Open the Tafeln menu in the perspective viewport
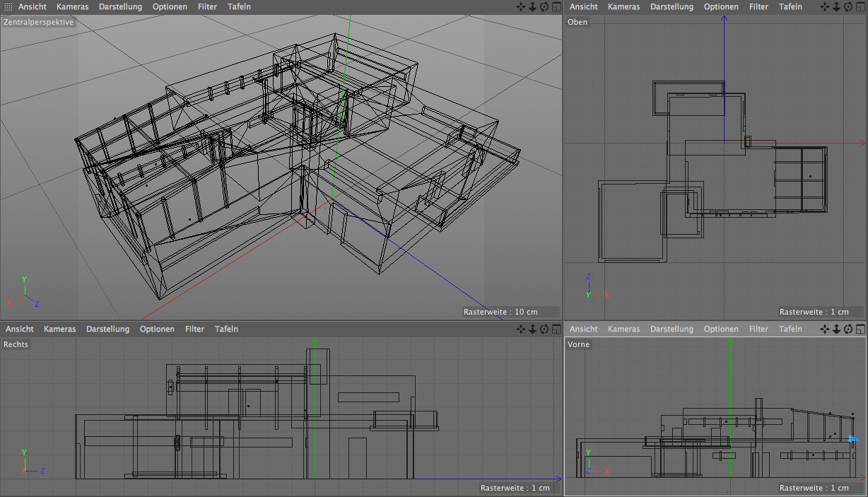Screen dimensions: 868x497 point(239,7)
